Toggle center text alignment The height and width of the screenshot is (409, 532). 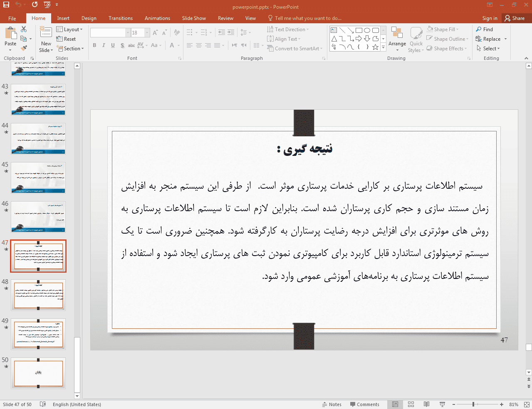pyautogui.click(x=199, y=45)
